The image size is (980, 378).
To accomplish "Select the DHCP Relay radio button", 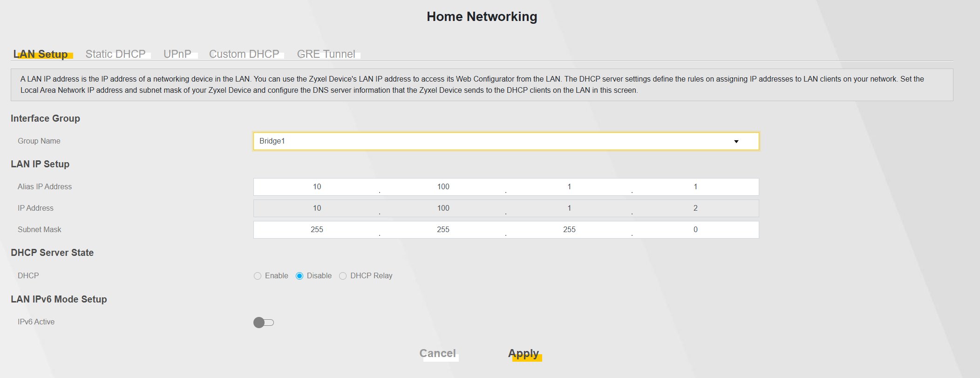I will [x=343, y=276].
